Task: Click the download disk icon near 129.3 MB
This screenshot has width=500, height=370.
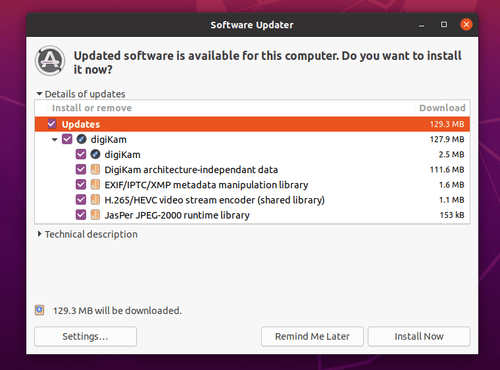Action: pos(40,310)
